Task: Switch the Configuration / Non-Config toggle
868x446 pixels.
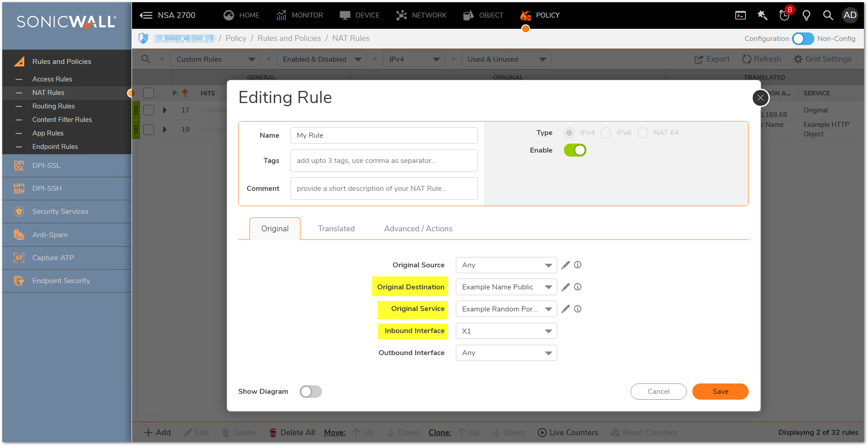Action: click(803, 39)
